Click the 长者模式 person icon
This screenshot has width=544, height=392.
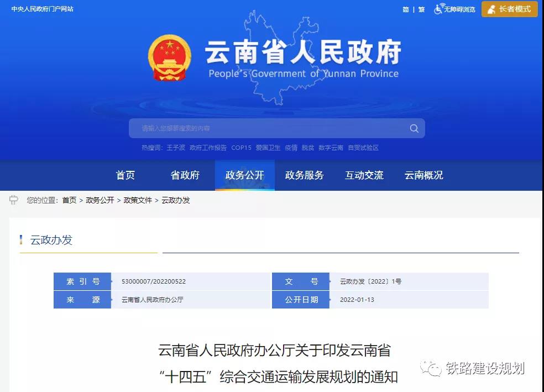(491, 9)
